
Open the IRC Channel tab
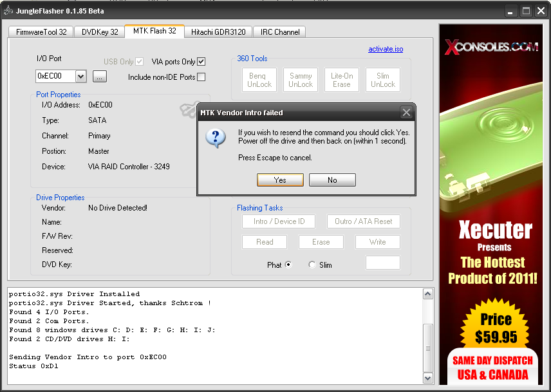coord(280,32)
